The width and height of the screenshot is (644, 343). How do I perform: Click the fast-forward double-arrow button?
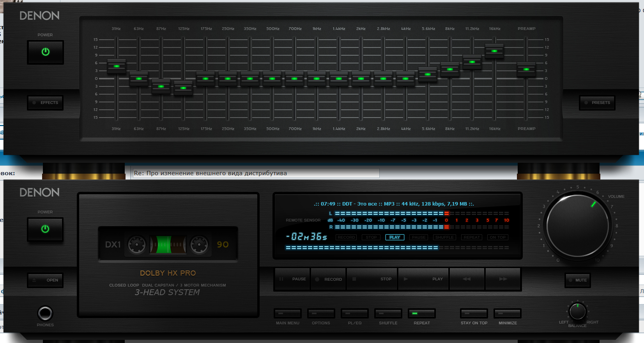(x=503, y=279)
